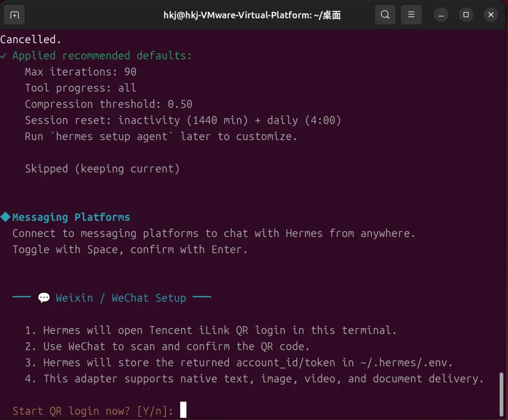Click the Cancelled. text line
Screen dimensions: 508x420
pos(31,40)
